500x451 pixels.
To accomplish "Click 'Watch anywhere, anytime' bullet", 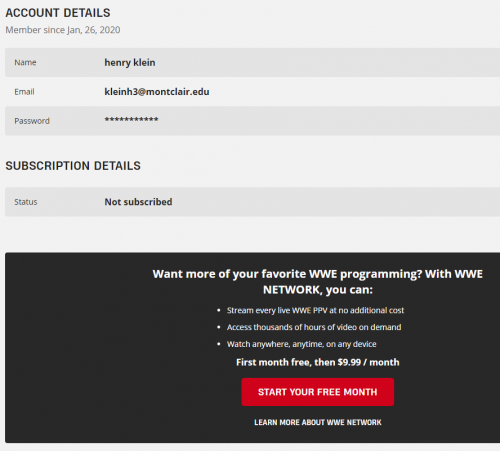I will (x=302, y=344).
